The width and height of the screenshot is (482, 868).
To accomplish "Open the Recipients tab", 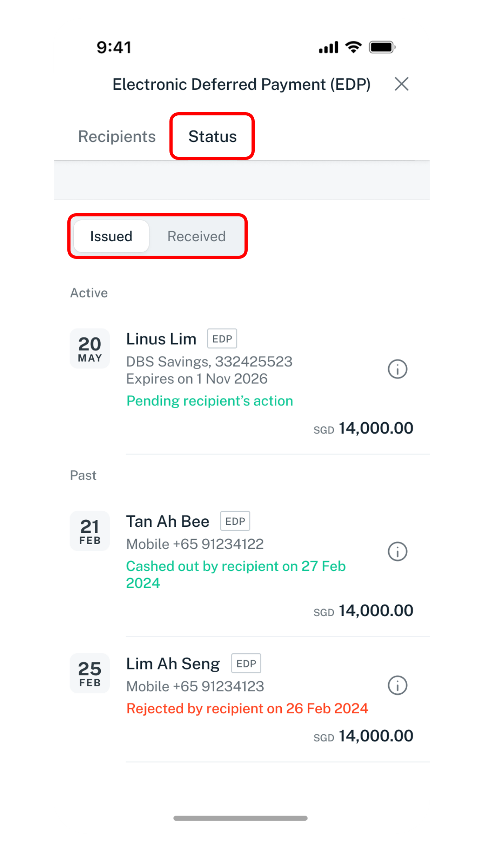I will [x=117, y=136].
